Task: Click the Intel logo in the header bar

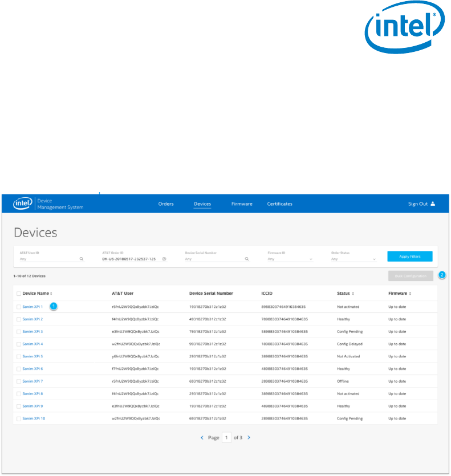Action: pos(22,204)
